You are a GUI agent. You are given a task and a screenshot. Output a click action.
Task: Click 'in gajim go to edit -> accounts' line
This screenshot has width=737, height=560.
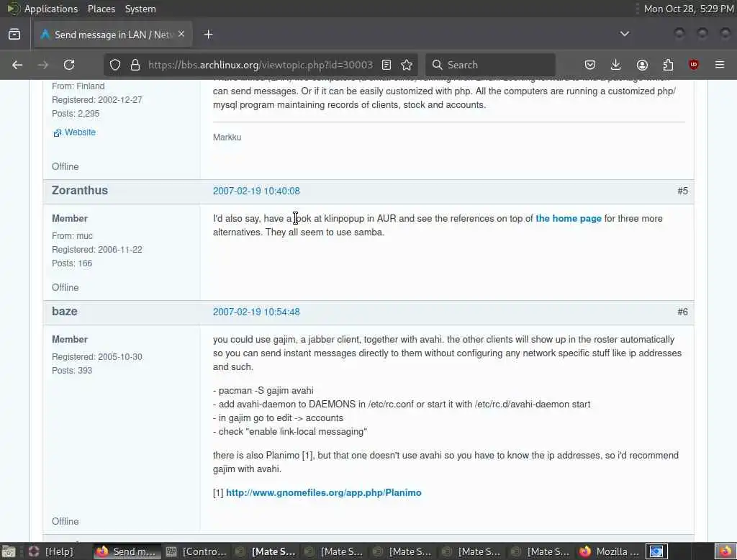point(279,418)
